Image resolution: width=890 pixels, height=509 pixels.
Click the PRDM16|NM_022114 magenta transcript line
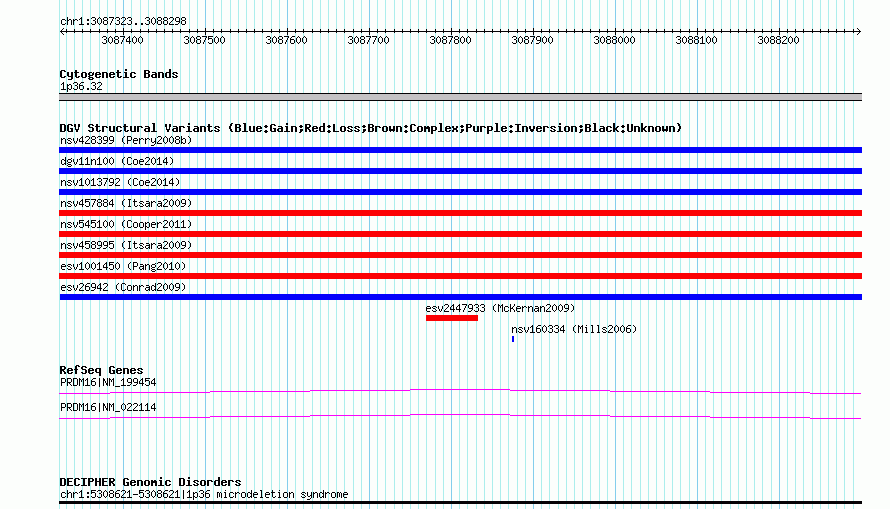pyautogui.click(x=460, y=416)
